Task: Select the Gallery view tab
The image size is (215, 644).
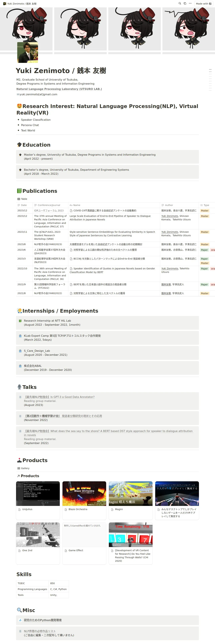Action: (23, 468)
